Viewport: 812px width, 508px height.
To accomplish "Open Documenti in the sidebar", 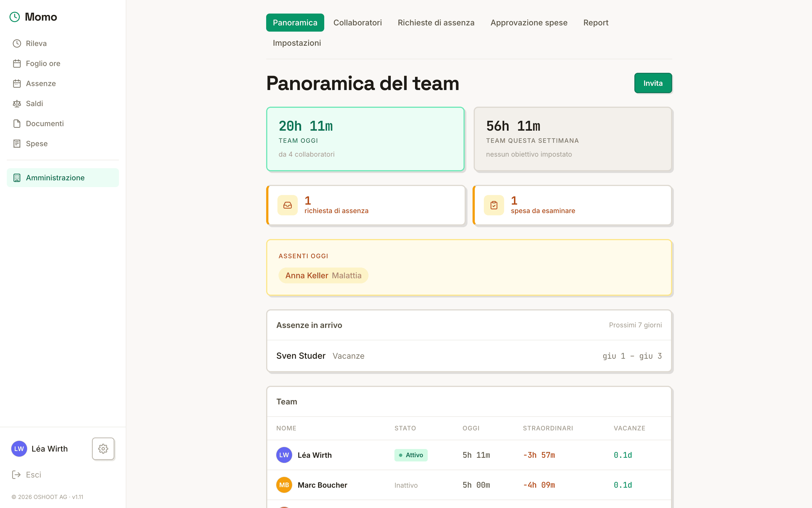I will click(63, 124).
